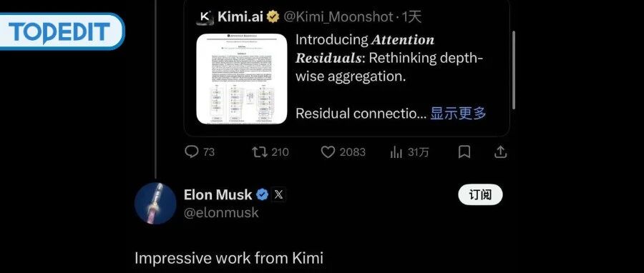Viewport: 644px width, 273px height.
Task: Click the Kimi.ai display name
Action: coord(240,17)
